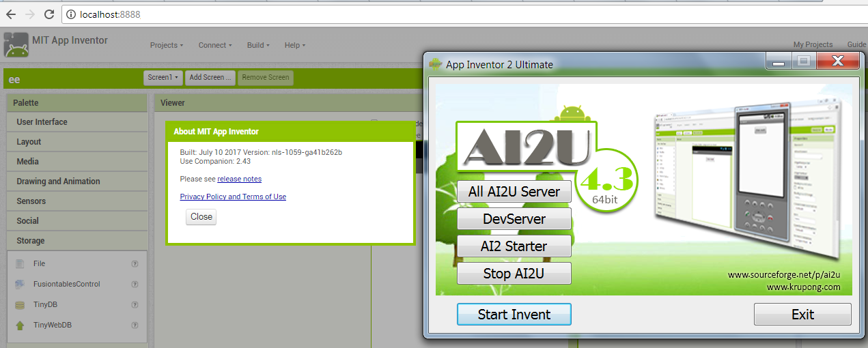Click the TinyWebDB component icon

[x=20, y=325]
